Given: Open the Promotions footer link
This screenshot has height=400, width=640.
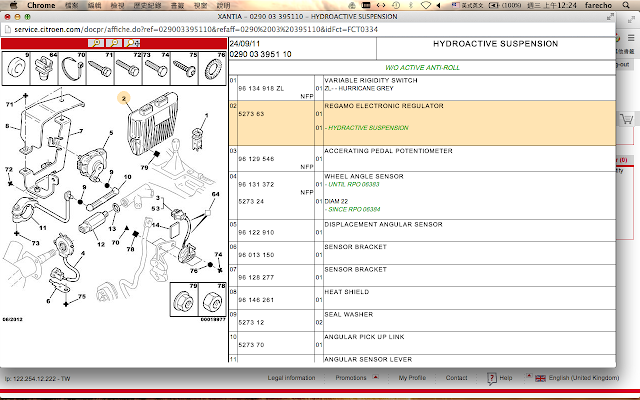Looking at the screenshot, I should tap(351, 378).
